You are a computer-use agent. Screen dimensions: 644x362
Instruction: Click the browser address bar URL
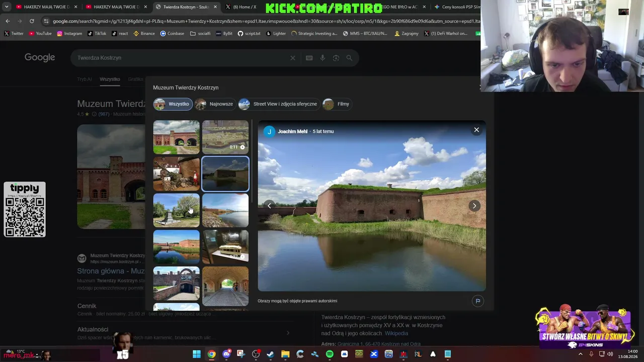tap(267, 21)
